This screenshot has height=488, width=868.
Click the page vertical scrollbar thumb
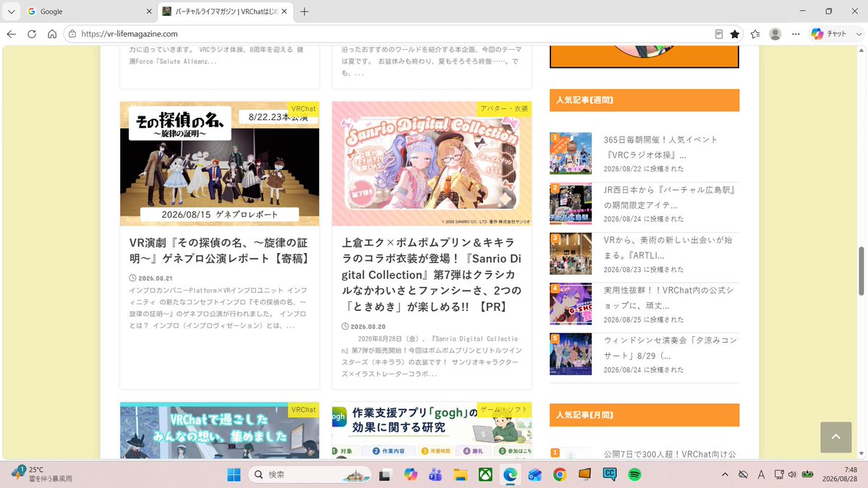coord(861,271)
